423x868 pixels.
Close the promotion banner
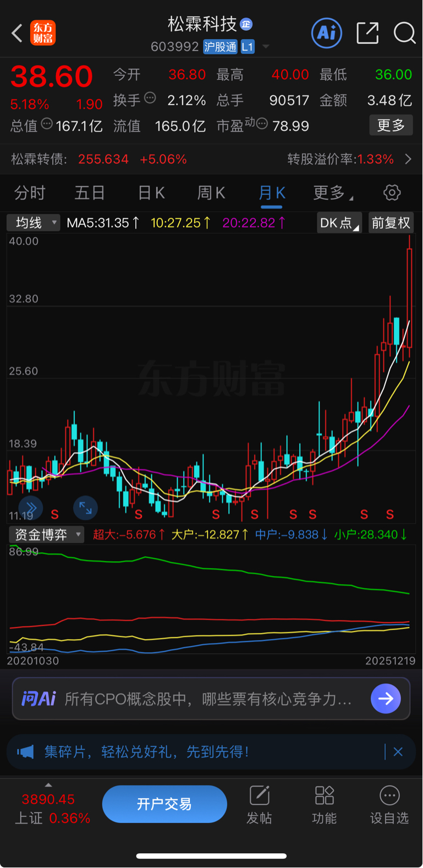(x=398, y=752)
